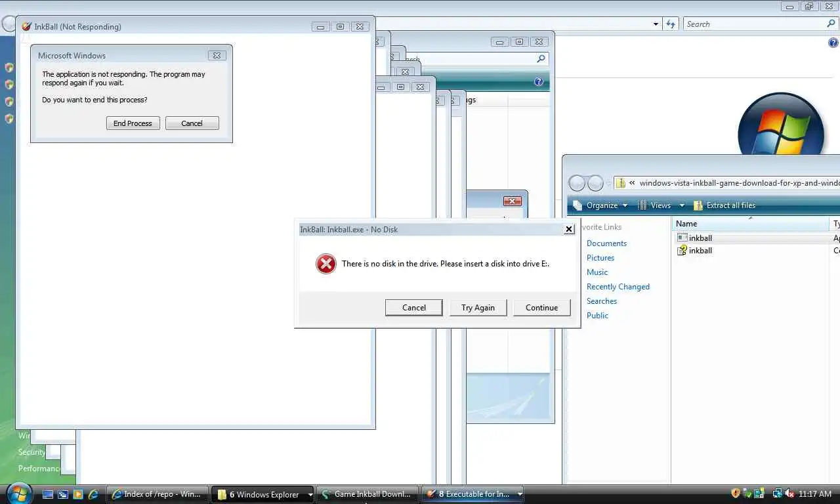Switch to Index of /repo taskbar button
The width and height of the screenshot is (840, 504).
[x=157, y=494]
